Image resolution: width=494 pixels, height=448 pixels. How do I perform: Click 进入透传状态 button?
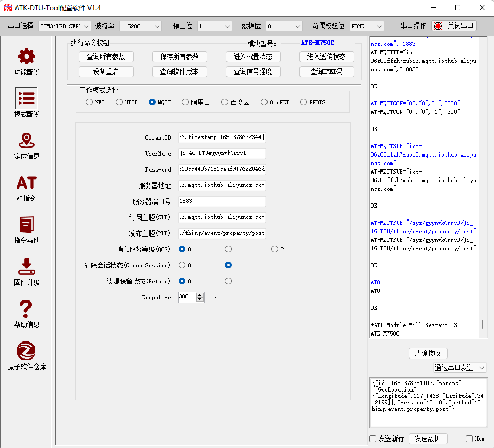tap(327, 56)
